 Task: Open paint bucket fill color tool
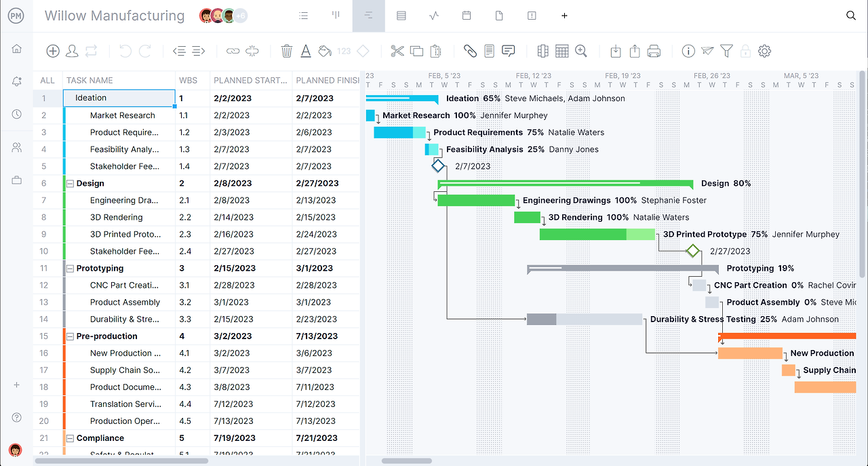click(x=325, y=51)
